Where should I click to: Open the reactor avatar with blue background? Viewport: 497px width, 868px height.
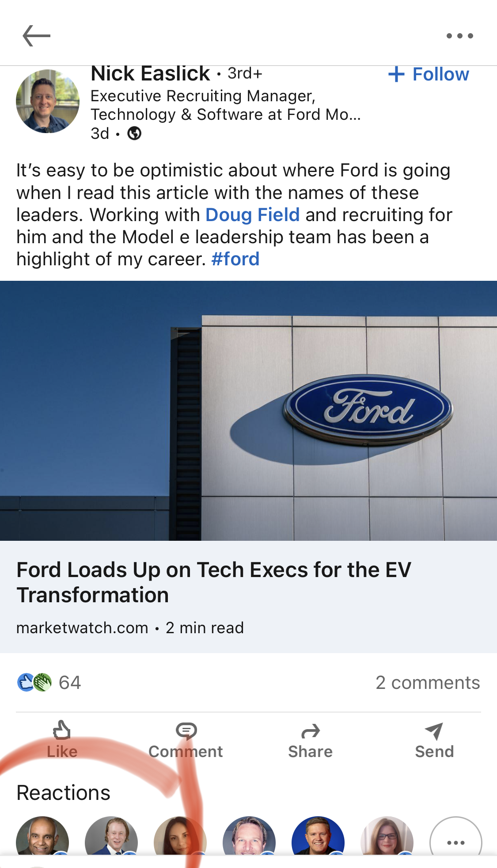[x=318, y=837]
